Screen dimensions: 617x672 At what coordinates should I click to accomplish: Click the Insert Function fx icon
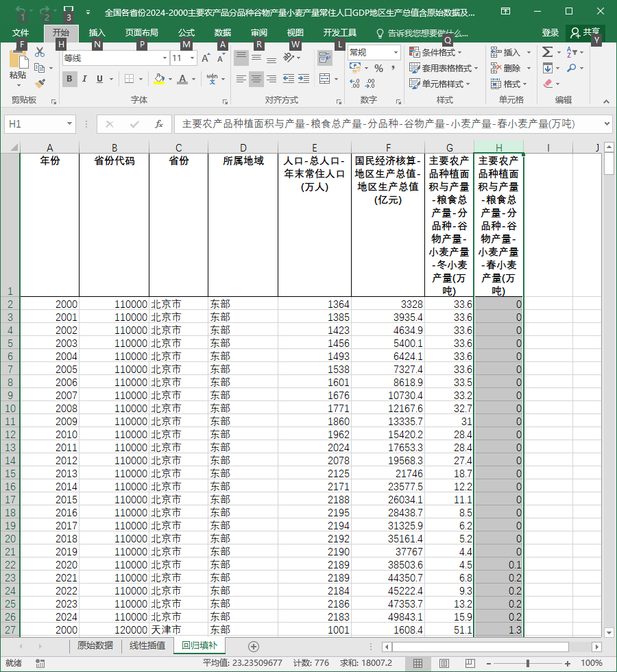tap(158, 124)
